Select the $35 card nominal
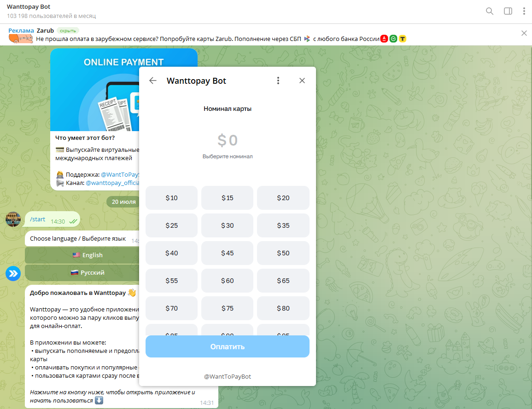This screenshot has height=409, width=532. (x=283, y=225)
